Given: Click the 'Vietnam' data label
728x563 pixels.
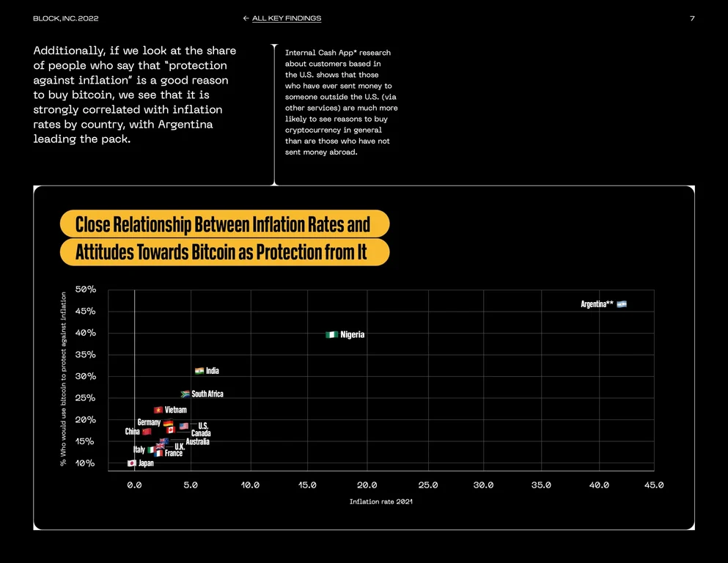Looking at the screenshot, I should click(175, 410).
